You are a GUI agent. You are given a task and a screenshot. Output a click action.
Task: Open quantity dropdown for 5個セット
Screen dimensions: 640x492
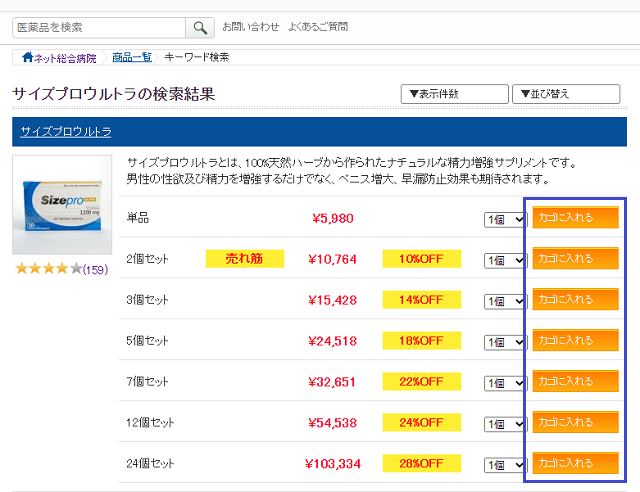[x=504, y=342]
